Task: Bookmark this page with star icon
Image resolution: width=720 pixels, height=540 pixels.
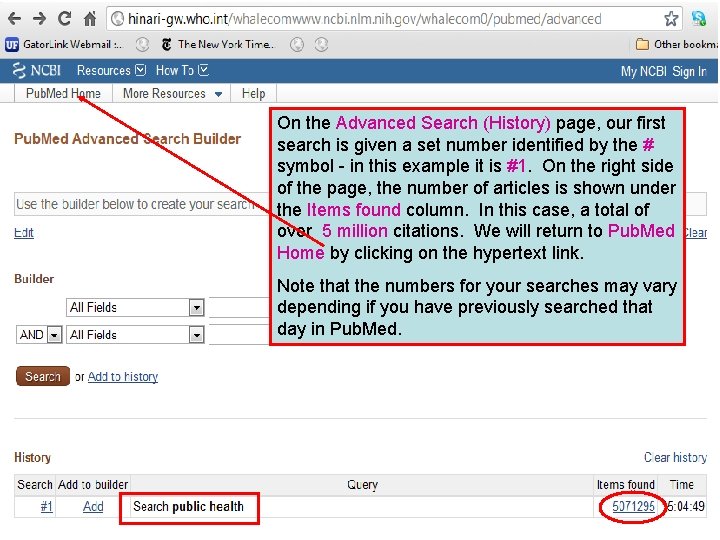Action: tap(671, 19)
